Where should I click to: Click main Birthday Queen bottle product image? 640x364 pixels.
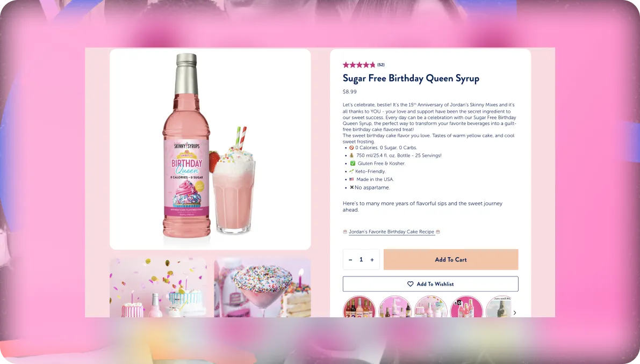click(210, 149)
